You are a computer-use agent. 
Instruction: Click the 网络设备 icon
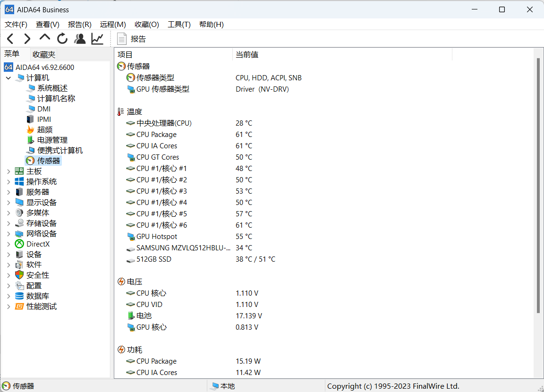pos(19,234)
